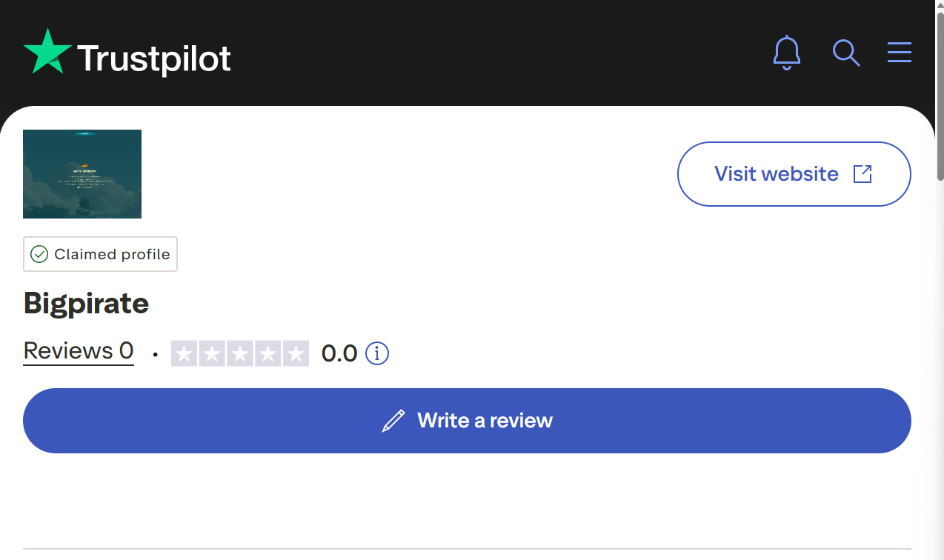The width and height of the screenshot is (944, 560).
Task: Click the Write a review button
Action: pyautogui.click(x=467, y=421)
